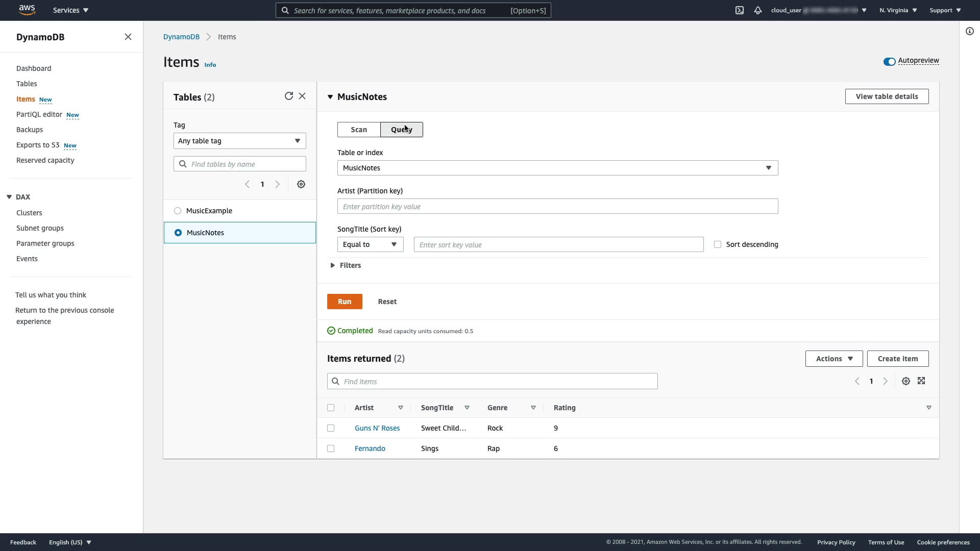This screenshot has width=980, height=551.
Task: Open items returned settings gear
Action: point(905,382)
